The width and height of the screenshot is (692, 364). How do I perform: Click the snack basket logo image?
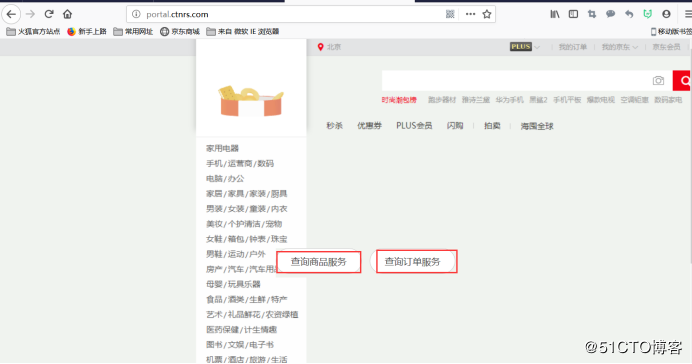(251, 101)
